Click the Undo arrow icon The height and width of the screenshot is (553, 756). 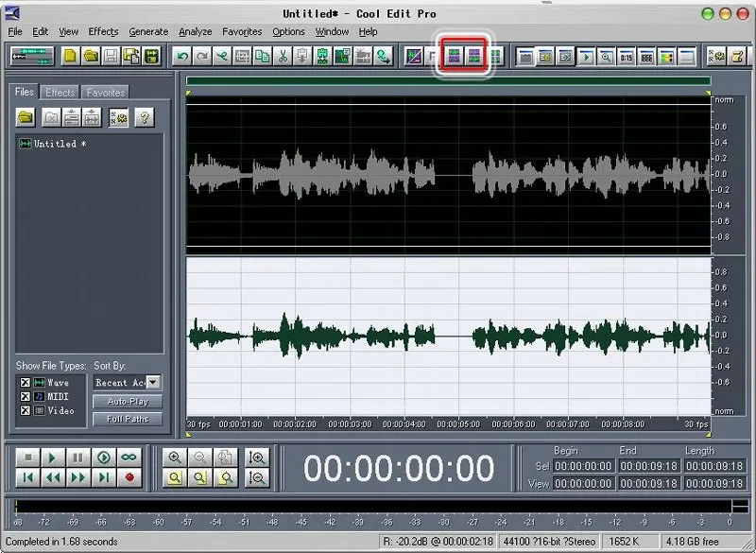click(x=182, y=57)
